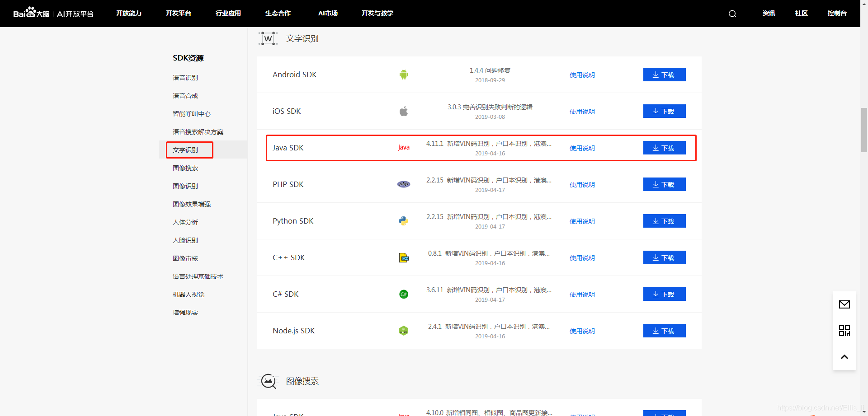This screenshot has width=868, height=416.
Task: Go to 社区 in the header
Action: (802, 13)
